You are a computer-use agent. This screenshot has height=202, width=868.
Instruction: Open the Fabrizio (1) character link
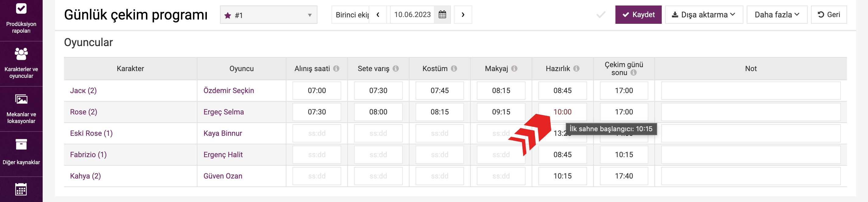point(88,154)
